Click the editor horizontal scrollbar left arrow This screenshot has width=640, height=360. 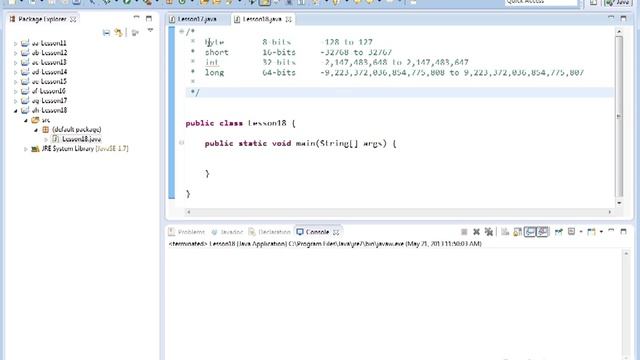click(x=188, y=212)
